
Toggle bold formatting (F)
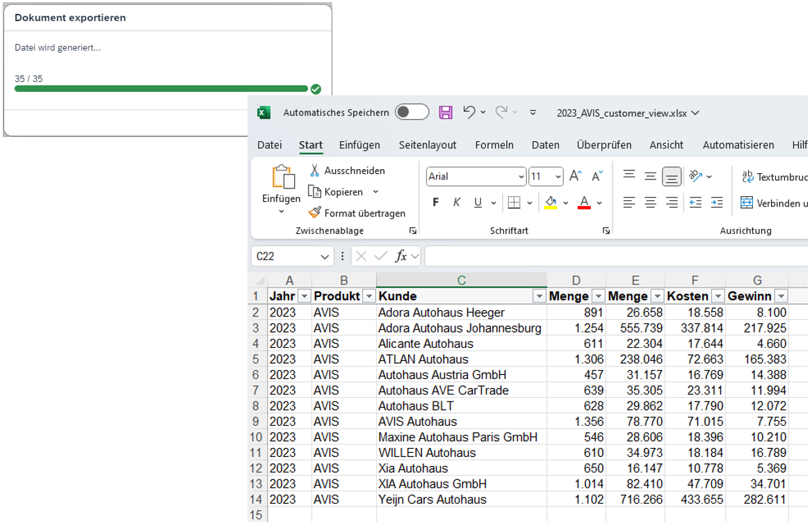pos(436,202)
